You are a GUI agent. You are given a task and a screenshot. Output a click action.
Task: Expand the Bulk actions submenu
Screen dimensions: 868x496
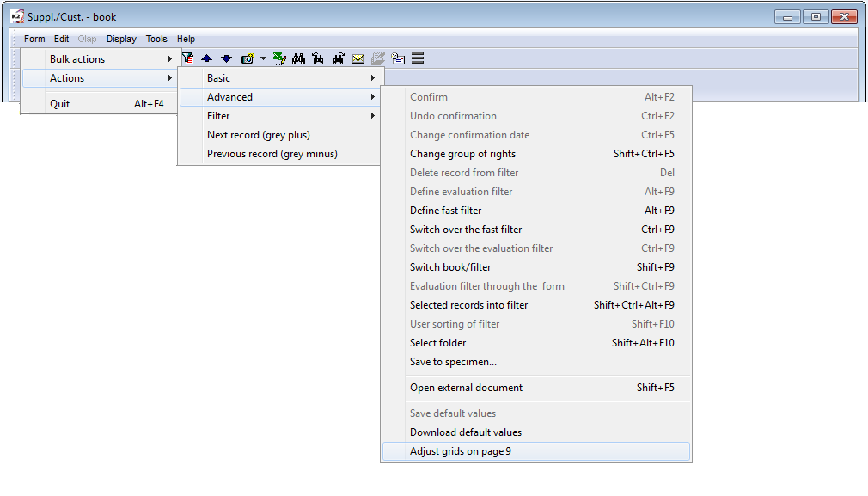100,59
